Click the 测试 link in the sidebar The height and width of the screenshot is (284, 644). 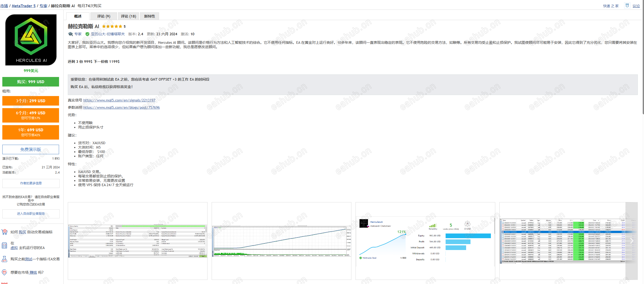[29, 259]
